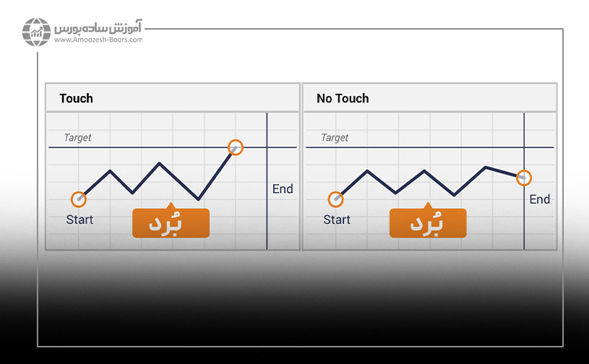Click the "Start" text in No Touch chart
Image resolution: width=589 pixels, height=364 pixels.
coord(337,220)
